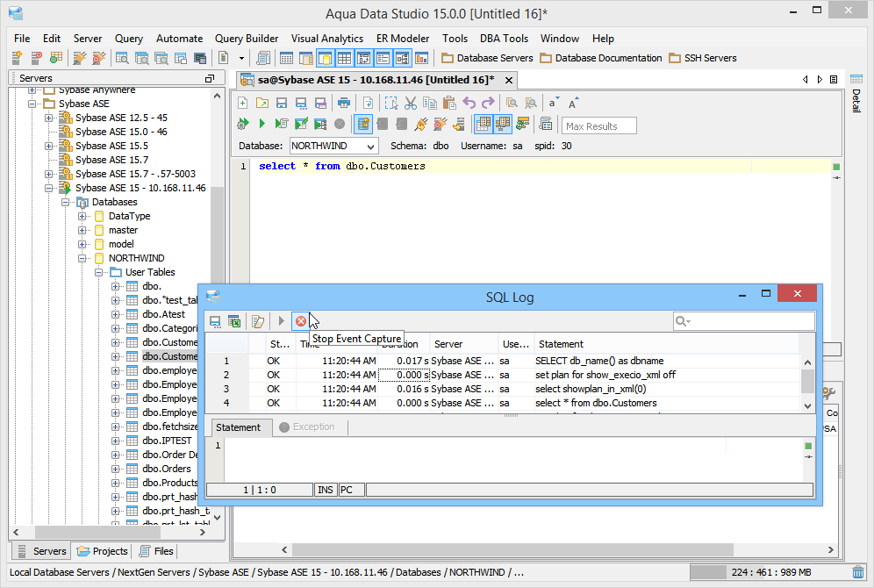The width and height of the screenshot is (874, 588).
Task: Collapse the Sybase ASE folder node
Action: pos(32,104)
